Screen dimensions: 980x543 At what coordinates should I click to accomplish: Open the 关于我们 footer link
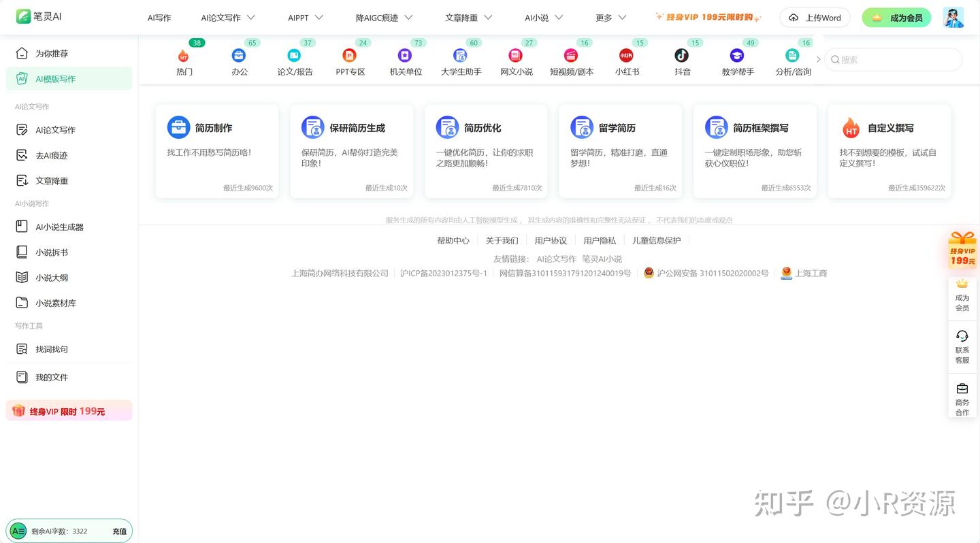pyautogui.click(x=502, y=240)
